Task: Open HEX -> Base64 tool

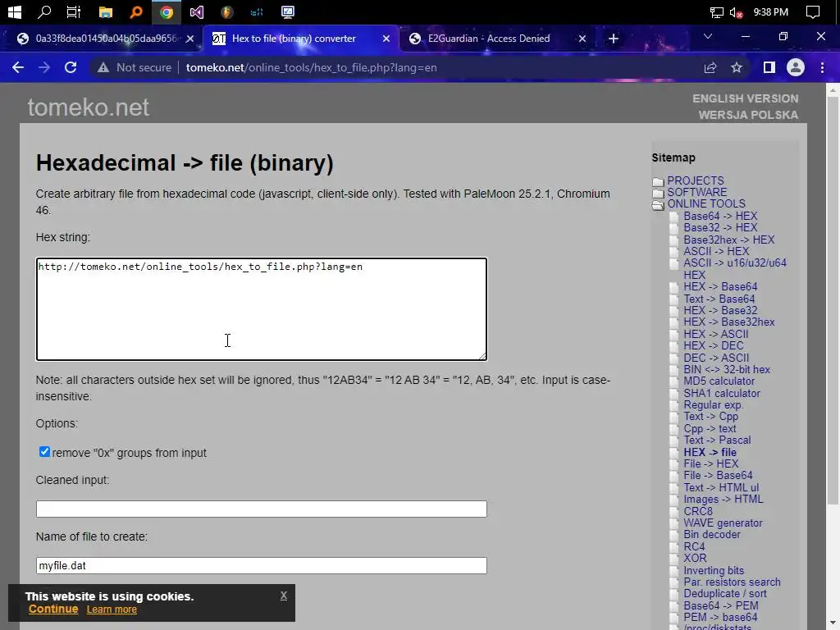Action: [720, 286]
